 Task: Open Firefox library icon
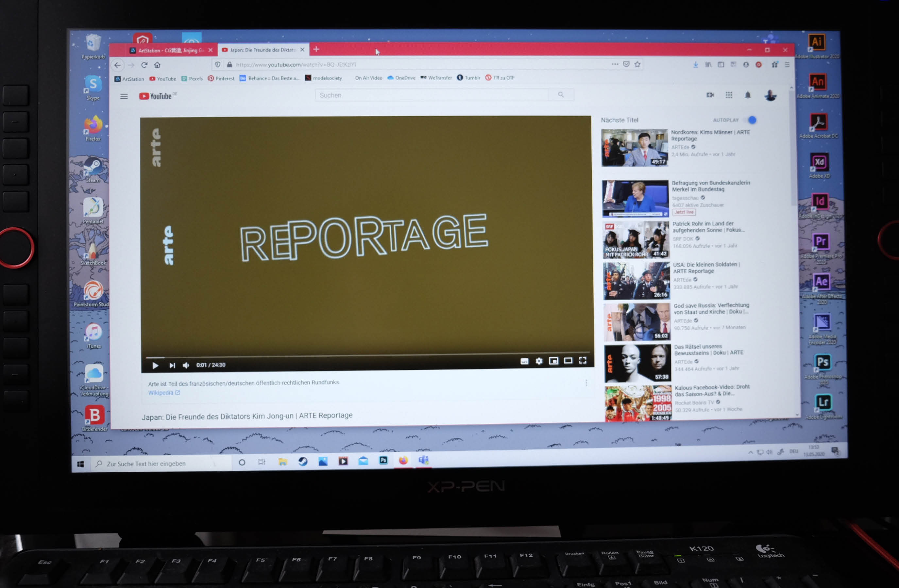(x=708, y=65)
